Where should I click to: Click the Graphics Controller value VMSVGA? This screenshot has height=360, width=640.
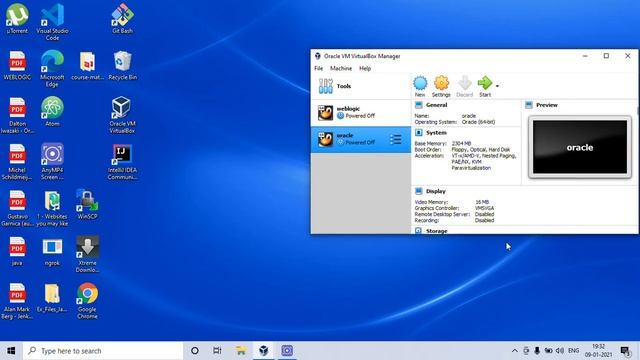484,208
